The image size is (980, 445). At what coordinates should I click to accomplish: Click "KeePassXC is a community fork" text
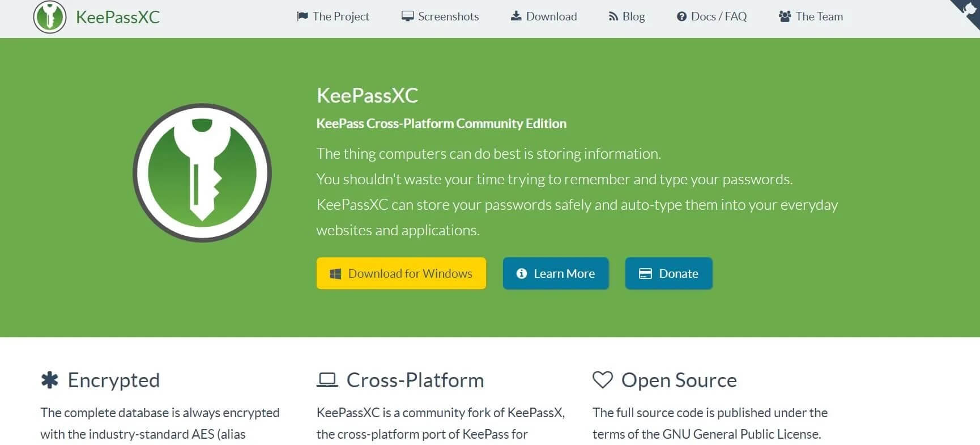click(441, 413)
